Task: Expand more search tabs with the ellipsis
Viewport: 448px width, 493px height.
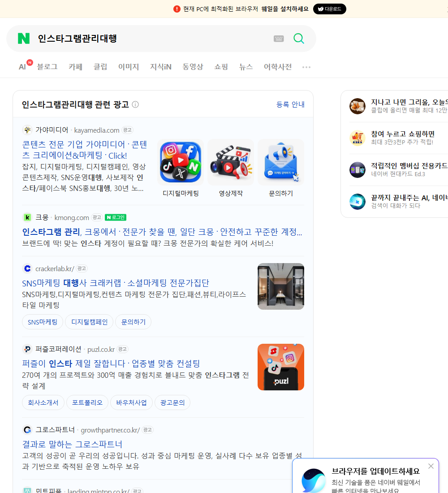Action: coord(306,67)
